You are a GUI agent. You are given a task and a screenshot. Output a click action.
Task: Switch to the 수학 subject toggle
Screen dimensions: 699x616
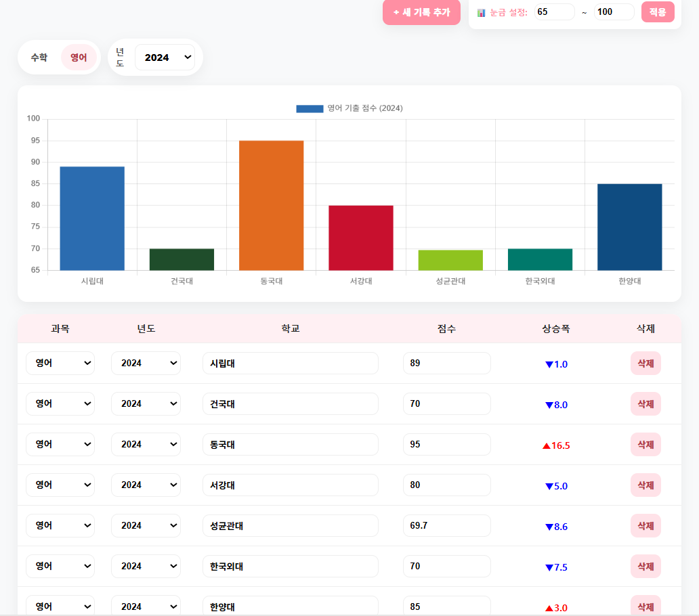(39, 58)
